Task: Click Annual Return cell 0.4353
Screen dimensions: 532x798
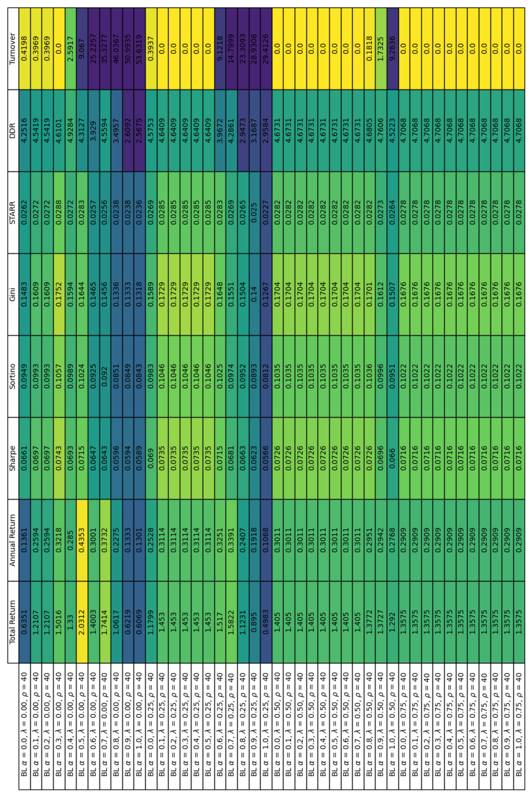Action: point(82,540)
